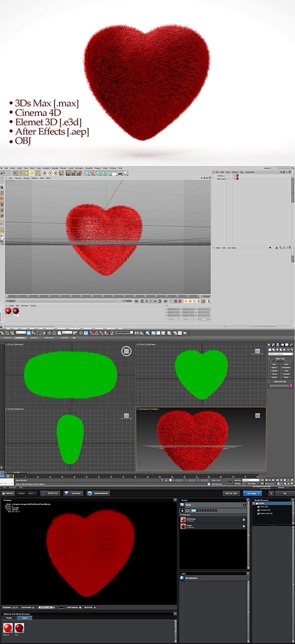
Task: Select the Fluffiness material in Scene list
Action: click(213, 520)
